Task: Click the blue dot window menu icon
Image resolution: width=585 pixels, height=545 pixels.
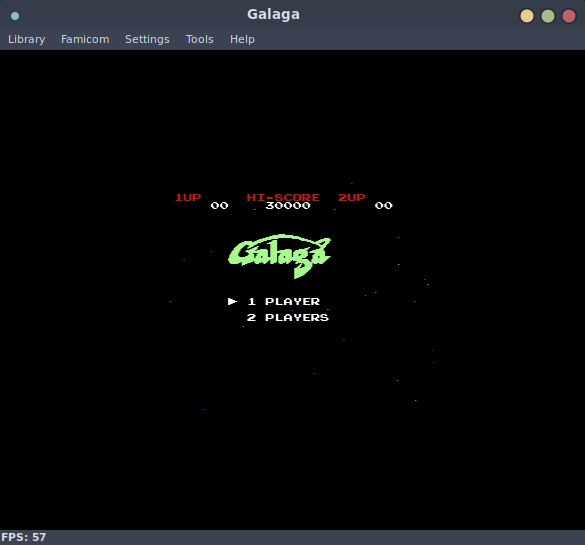Action: [15, 16]
